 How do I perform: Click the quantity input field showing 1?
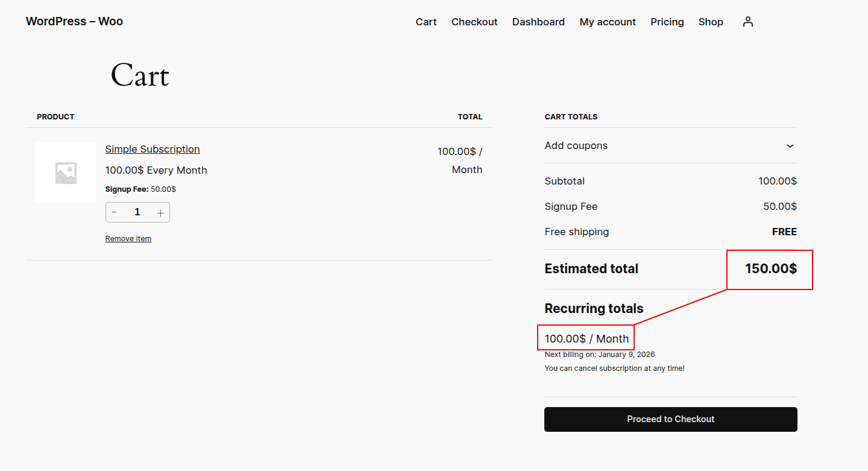click(x=137, y=212)
